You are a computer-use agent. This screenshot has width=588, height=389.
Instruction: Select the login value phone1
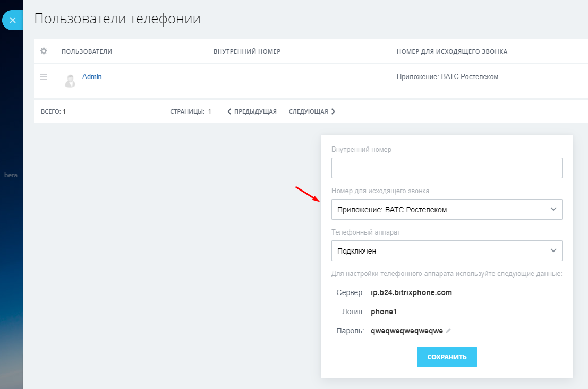384,312
